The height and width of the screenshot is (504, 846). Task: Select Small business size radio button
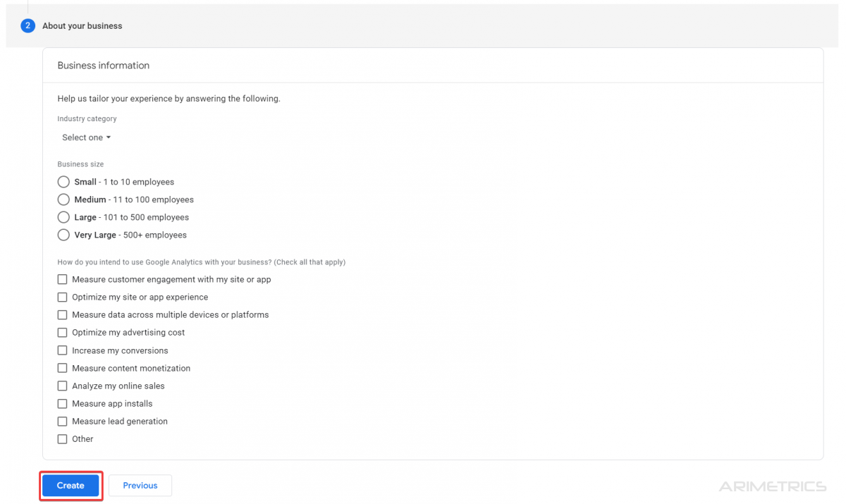click(63, 182)
